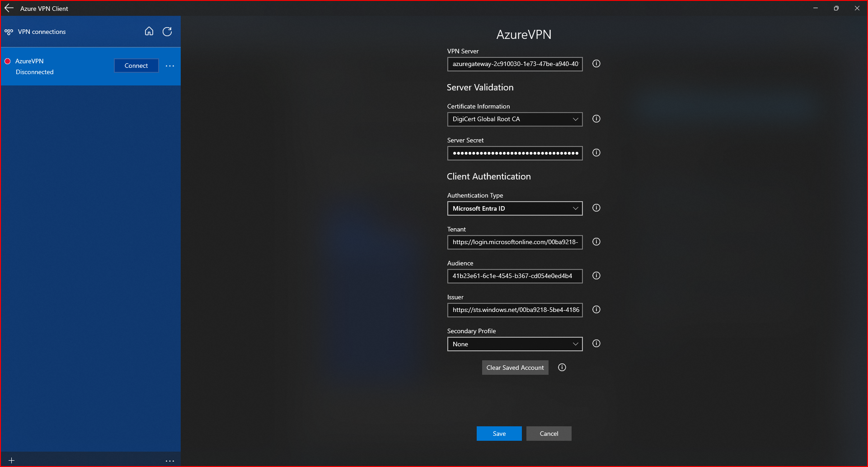Minimize the Azure VPN Client window
This screenshot has width=868, height=467.
click(x=816, y=8)
